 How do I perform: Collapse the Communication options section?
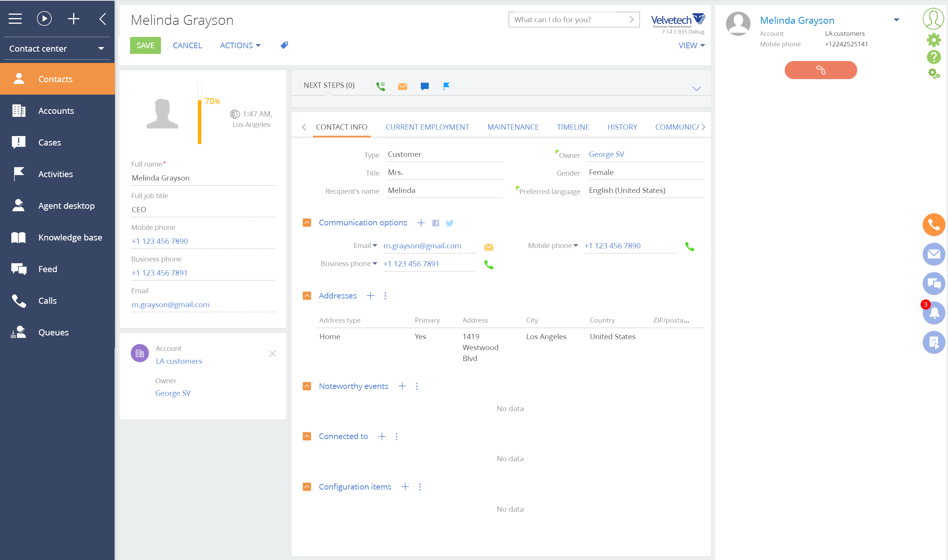coord(307,223)
